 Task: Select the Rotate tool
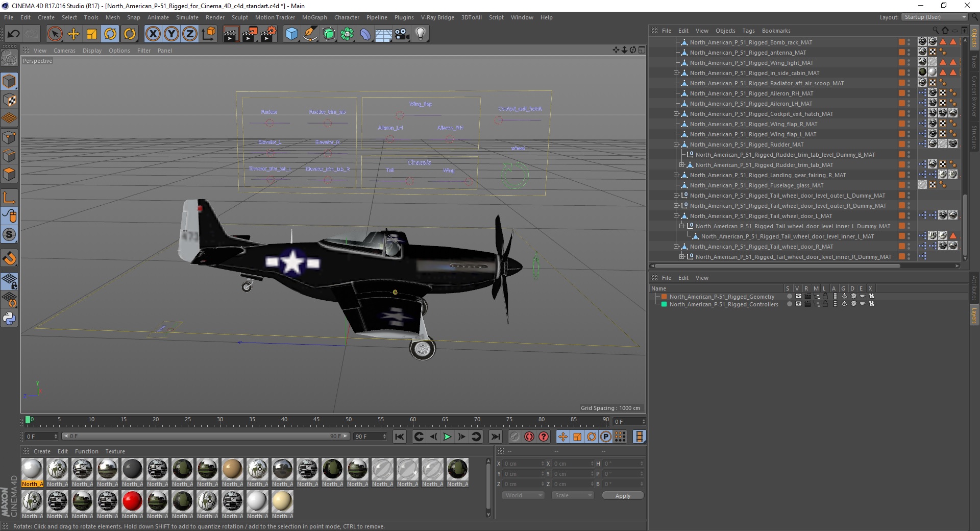coord(110,34)
